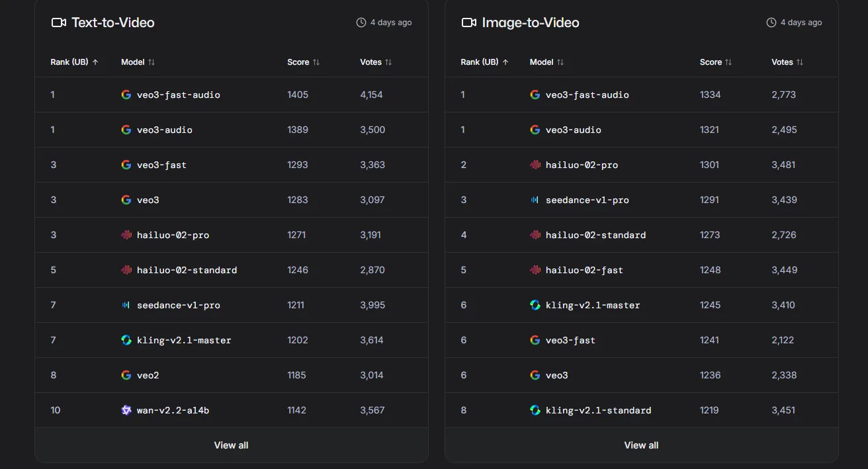Sort Text-to-Video table by Score
The width and height of the screenshot is (868, 469).
[x=304, y=62]
